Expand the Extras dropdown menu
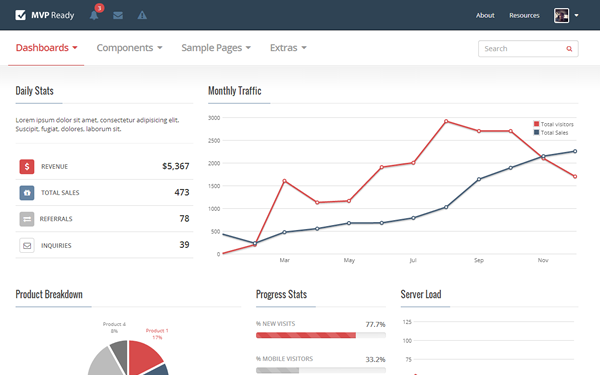The width and height of the screenshot is (600, 375). 288,48
